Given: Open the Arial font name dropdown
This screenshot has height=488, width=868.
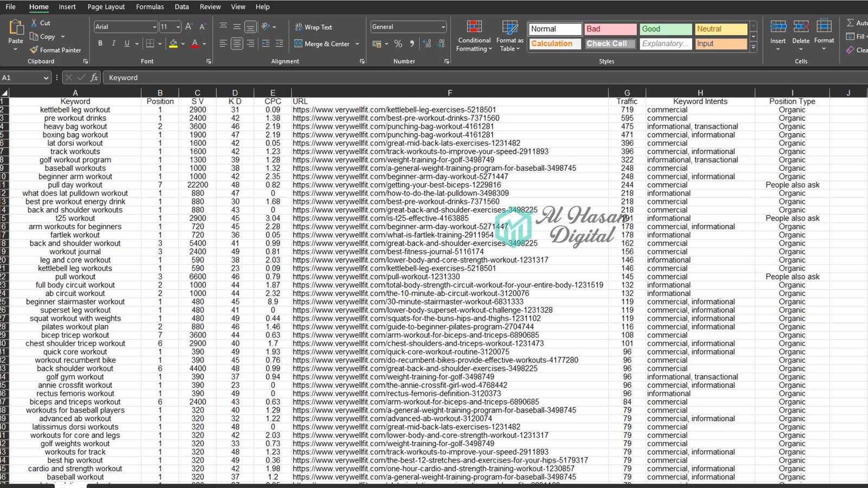Looking at the screenshot, I should pos(154,27).
